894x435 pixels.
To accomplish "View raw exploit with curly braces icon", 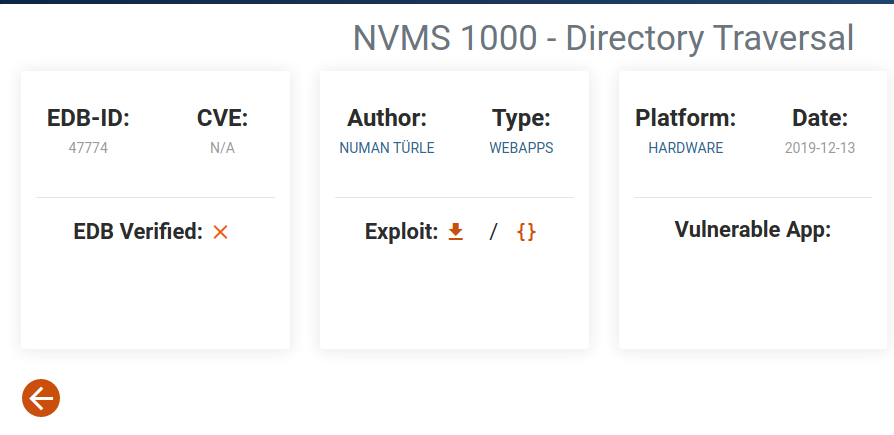I will [x=526, y=232].
